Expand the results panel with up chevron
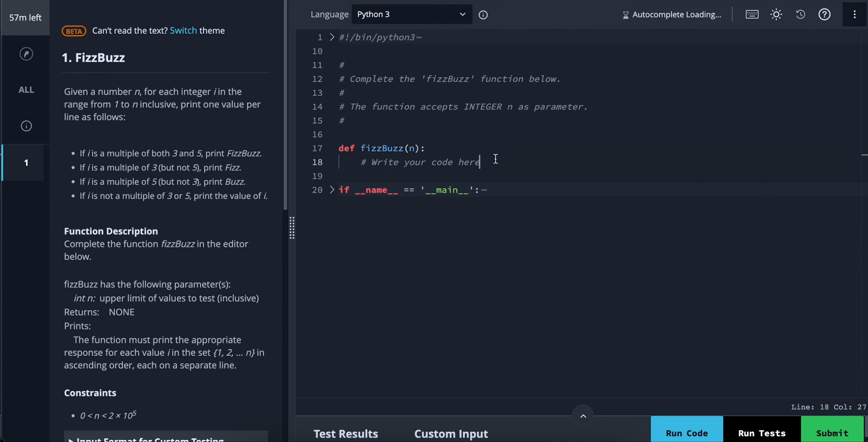The height and width of the screenshot is (442, 868). pyautogui.click(x=583, y=416)
